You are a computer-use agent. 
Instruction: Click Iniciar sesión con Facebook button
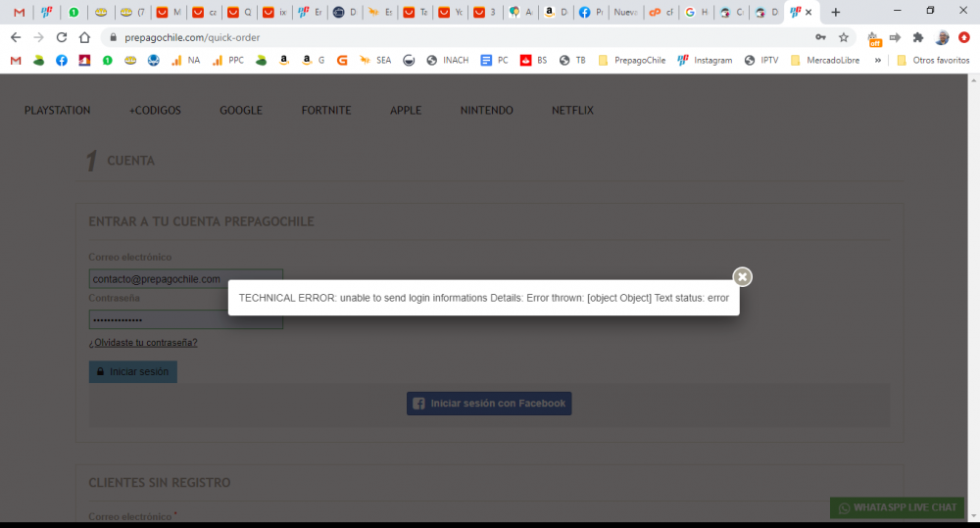click(489, 404)
